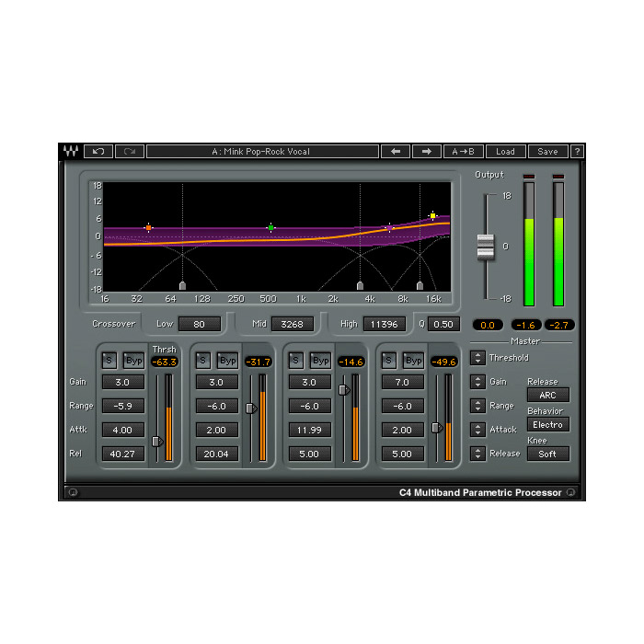
Task: Click band 4 threshold slider handle
Action: click(x=437, y=428)
